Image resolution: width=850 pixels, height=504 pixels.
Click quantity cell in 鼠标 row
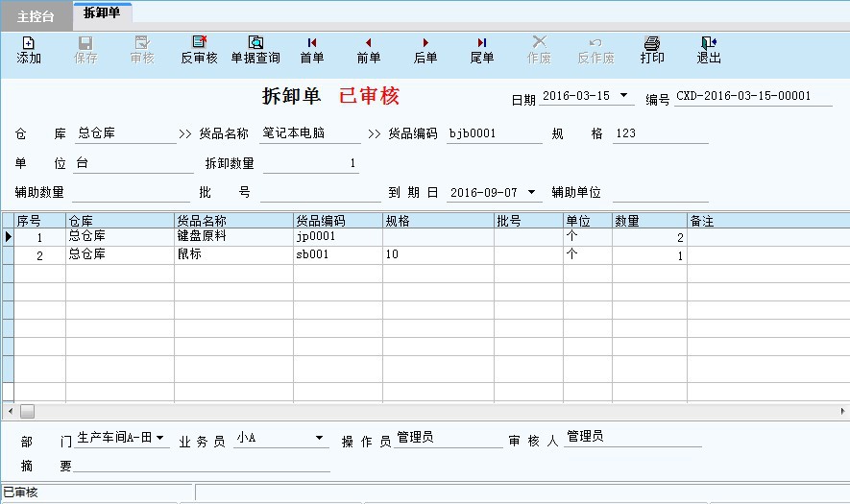(x=649, y=255)
